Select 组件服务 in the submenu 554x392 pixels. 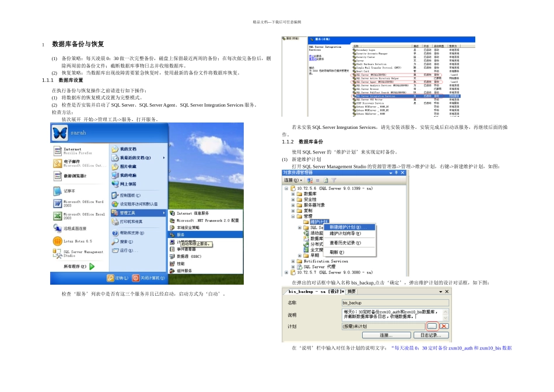pos(206,271)
